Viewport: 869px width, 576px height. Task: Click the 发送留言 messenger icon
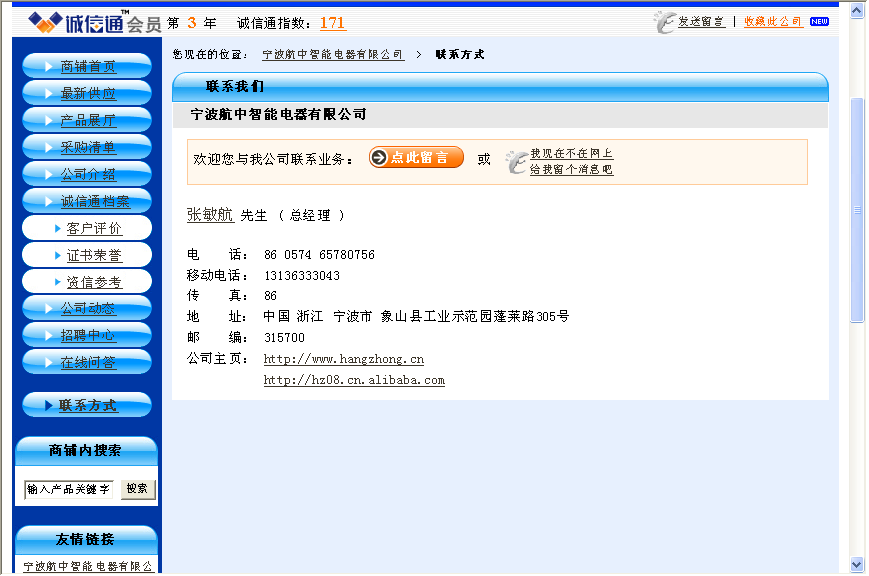tap(665, 20)
